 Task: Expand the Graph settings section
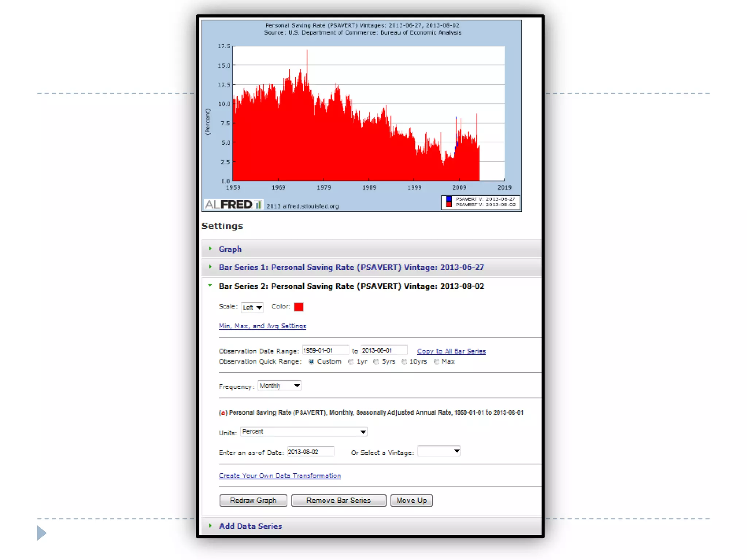230,249
